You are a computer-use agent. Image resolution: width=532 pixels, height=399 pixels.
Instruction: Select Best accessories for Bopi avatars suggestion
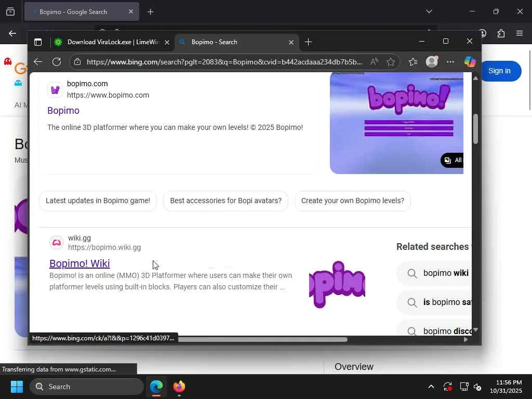[x=225, y=201]
